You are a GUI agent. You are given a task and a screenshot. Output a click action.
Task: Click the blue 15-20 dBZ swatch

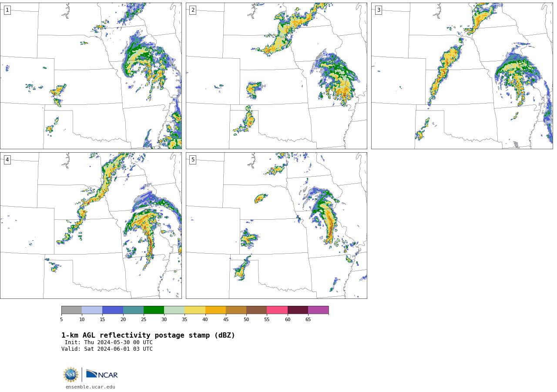pos(113,310)
